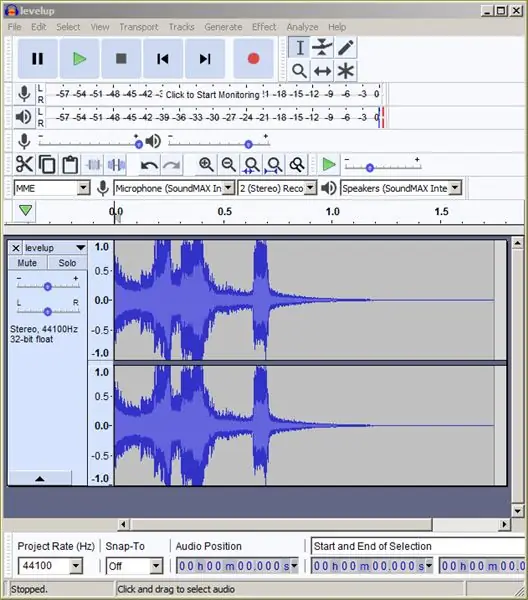Solo the levelup track
528x600 pixels.
click(67, 263)
